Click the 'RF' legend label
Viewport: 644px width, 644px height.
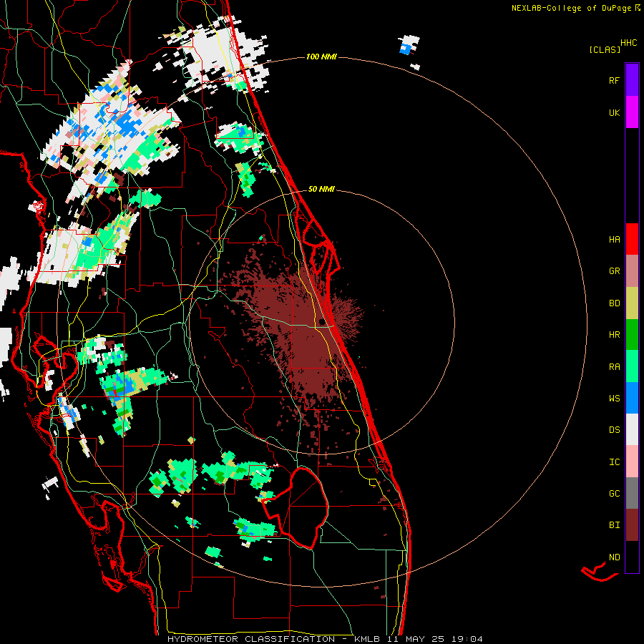click(x=614, y=80)
